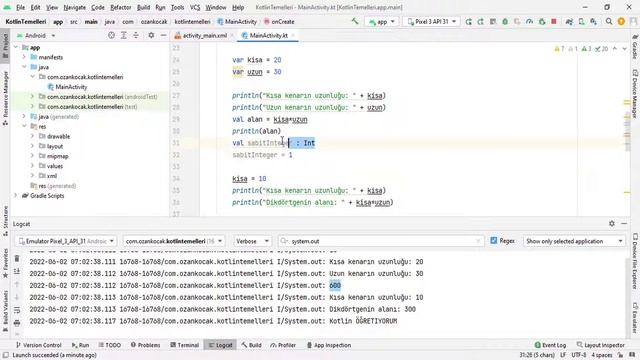Open the Layout Inspector
Image resolution: width=640 pixels, height=360 pixels.
point(600,345)
